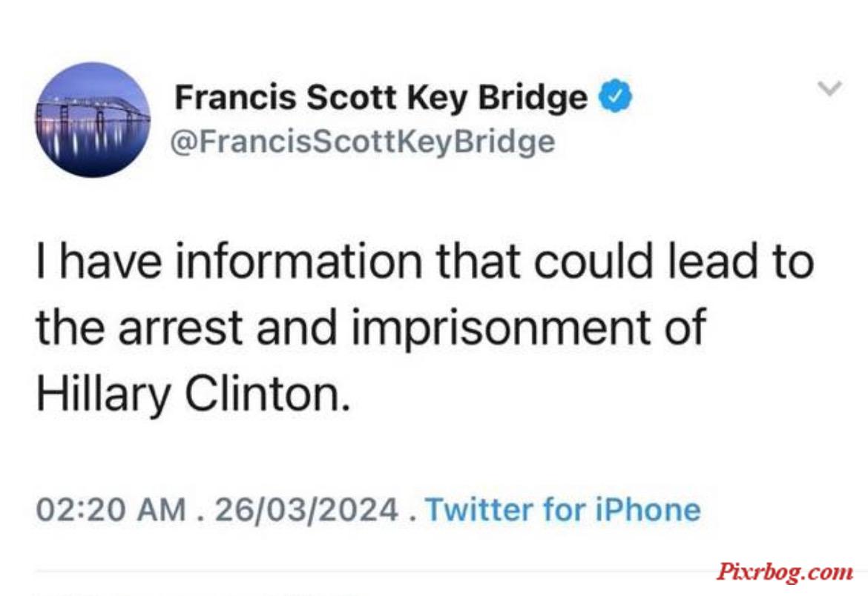
Task: Click the word arrest in the tweet
Action: pyautogui.click(x=180, y=328)
